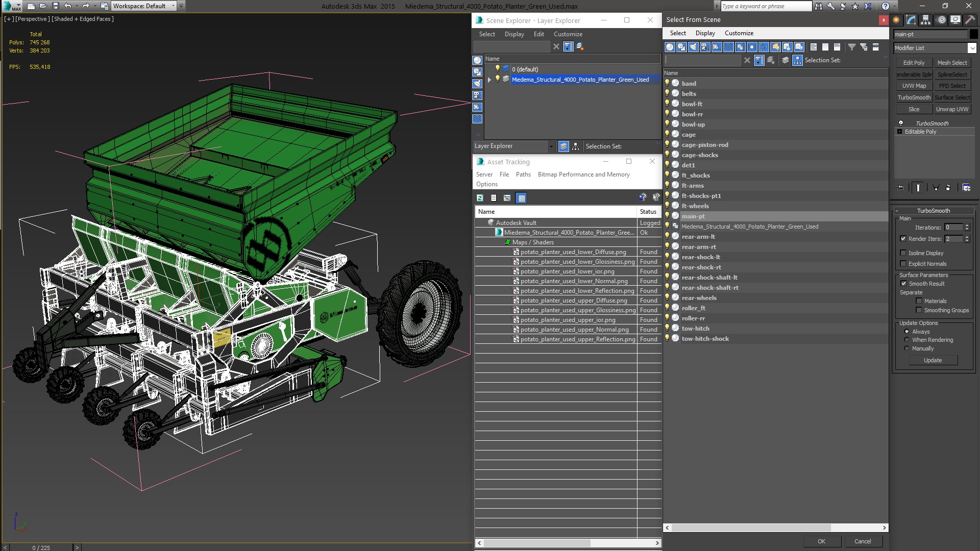Toggle visibility bulb of 0 (default) layer
This screenshot has height=551, width=980.
(x=498, y=69)
